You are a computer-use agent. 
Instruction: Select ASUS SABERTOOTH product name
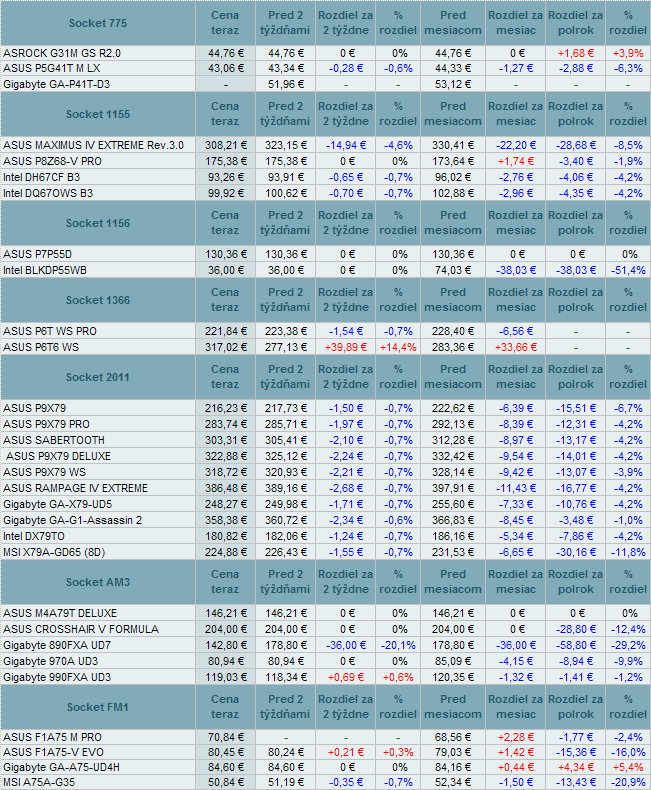coord(54,440)
